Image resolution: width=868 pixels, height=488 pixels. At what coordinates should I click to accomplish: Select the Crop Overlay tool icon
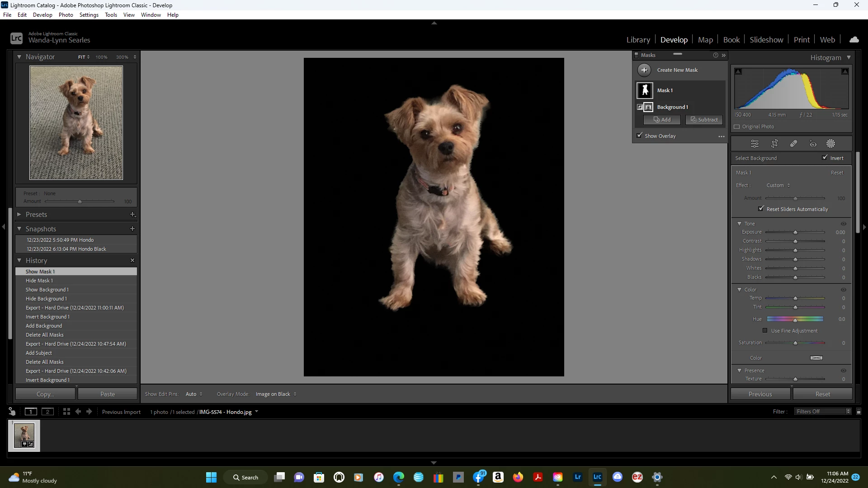[774, 144]
